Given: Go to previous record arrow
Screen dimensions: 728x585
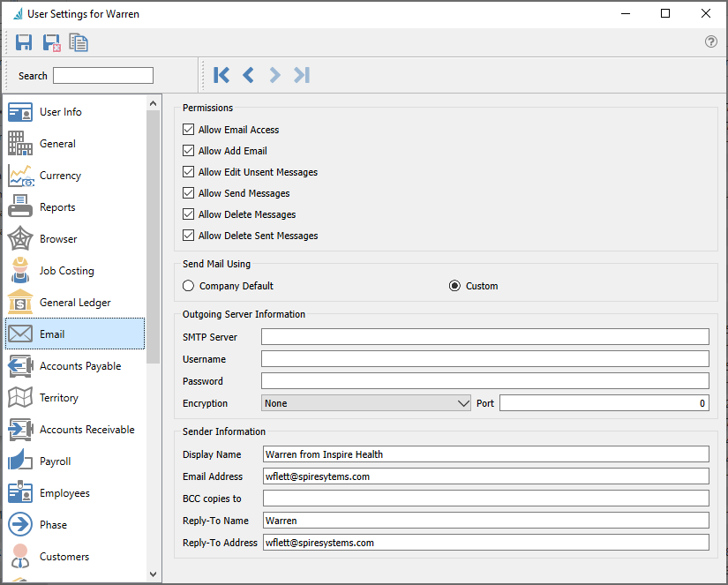Looking at the screenshot, I should click(x=248, y=75).
